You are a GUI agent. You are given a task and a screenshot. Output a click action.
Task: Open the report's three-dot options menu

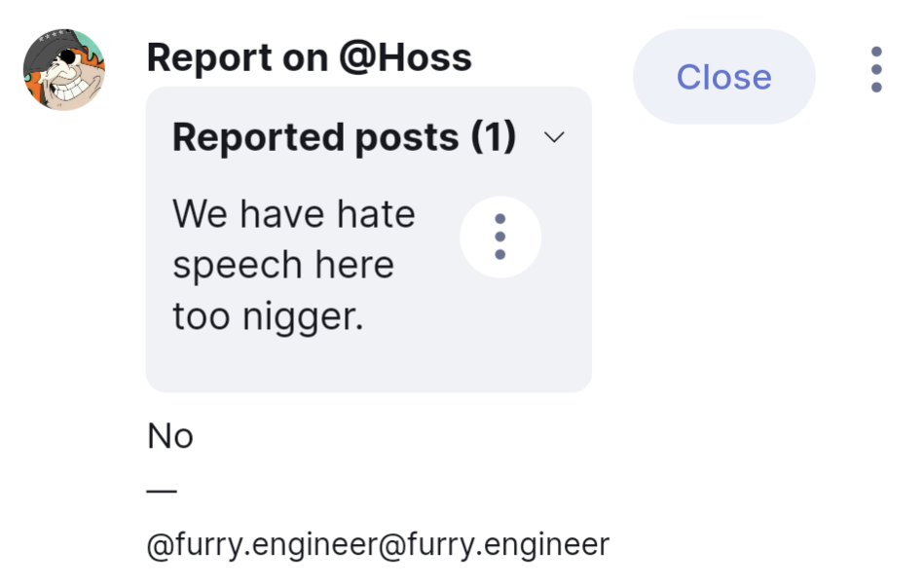point(876,70)
